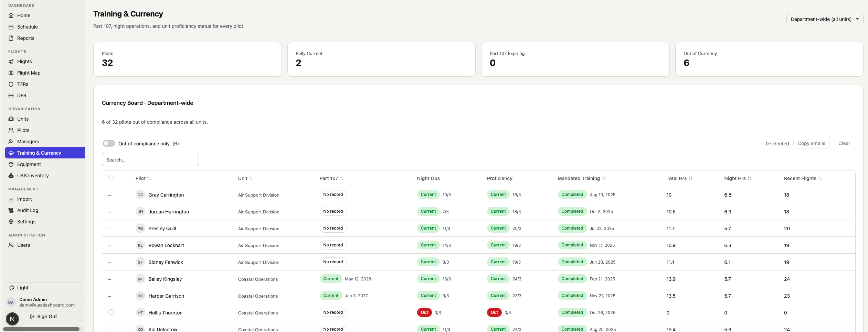
Task: Click the Light theme palette icon
Action: click(12, 288)
